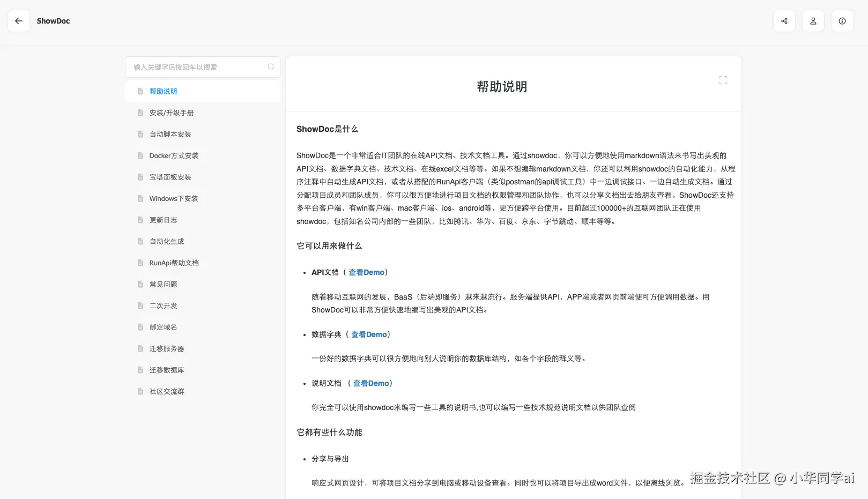The image size is (868, 499).
Task: Select the 帮助说明 page in sidebar
Action: 203,91
